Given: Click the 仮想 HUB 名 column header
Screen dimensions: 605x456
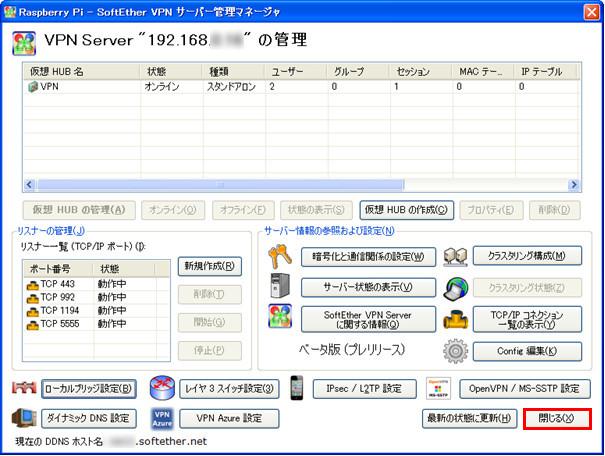Looking at the screenshot, I should [81, 71].
